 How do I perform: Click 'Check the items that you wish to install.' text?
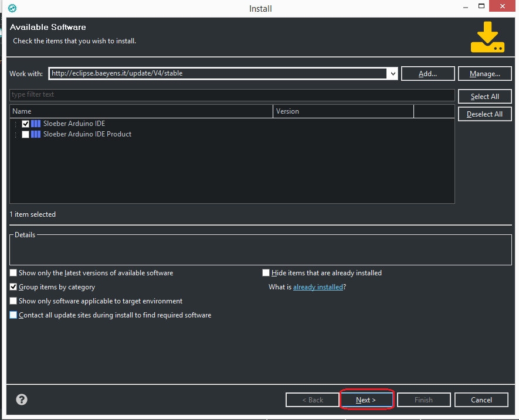pos(74,41)
